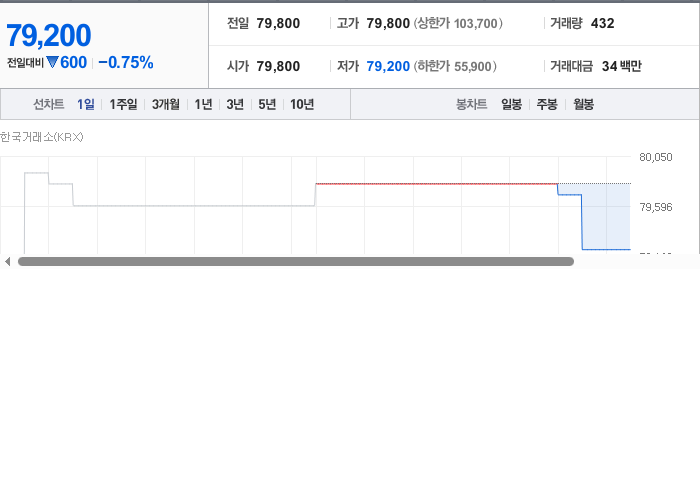Viewport: 700px width, 490px height.
Task: Switch chart to 1주일 period
Action: click(x=123, y=104)
